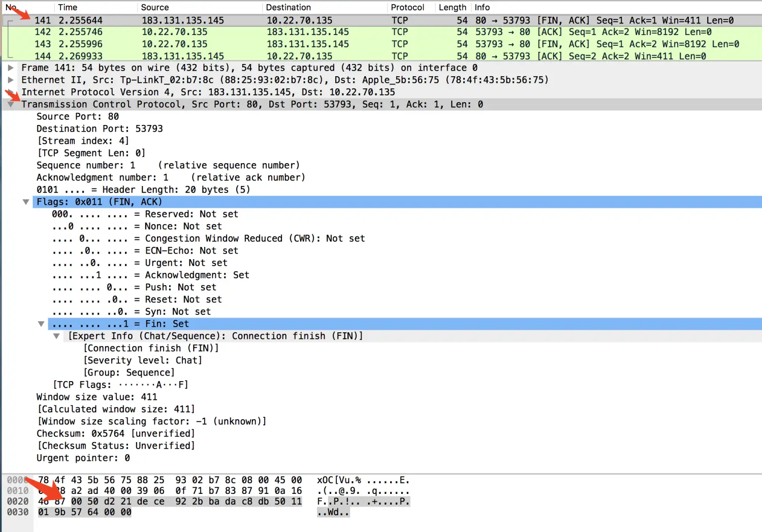Image resolution: width=762 pixels, height=532 pixels.
Task: Select the Destination Port: 53793 field
Action: 100,129
